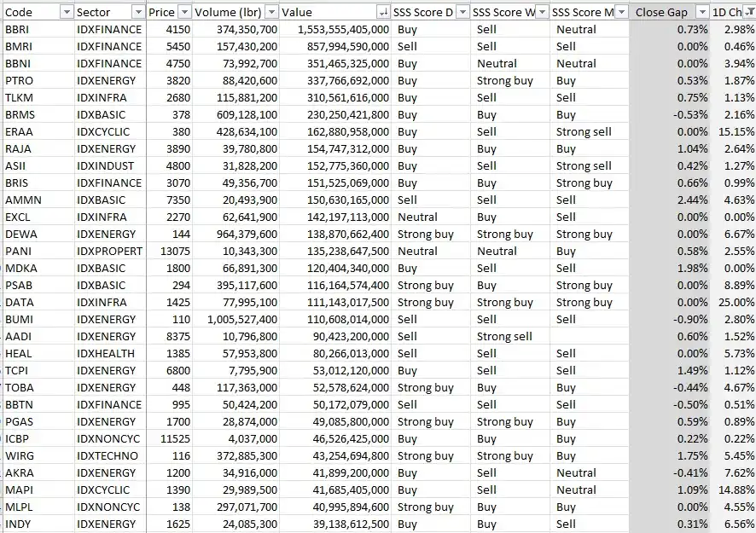Click the MDKA code cell
This screenshot has height=533, width=756.
(38, 268)
